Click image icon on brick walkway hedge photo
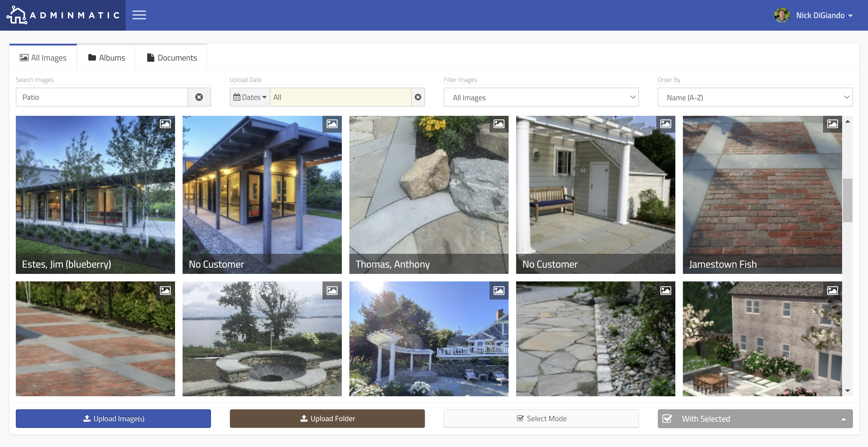The image size is (868, 447). tap(165, 290)
